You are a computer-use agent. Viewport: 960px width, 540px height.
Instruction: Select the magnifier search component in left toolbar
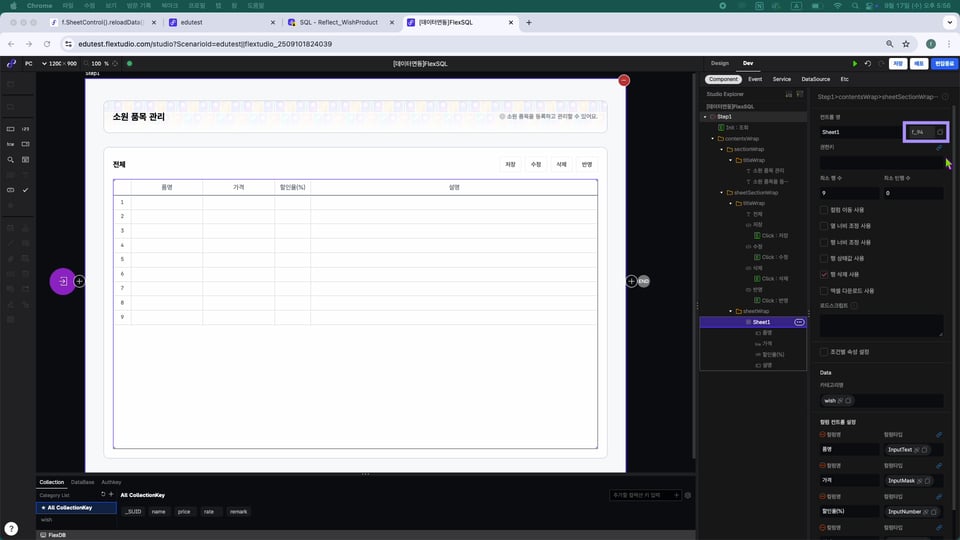coord(10,160)
